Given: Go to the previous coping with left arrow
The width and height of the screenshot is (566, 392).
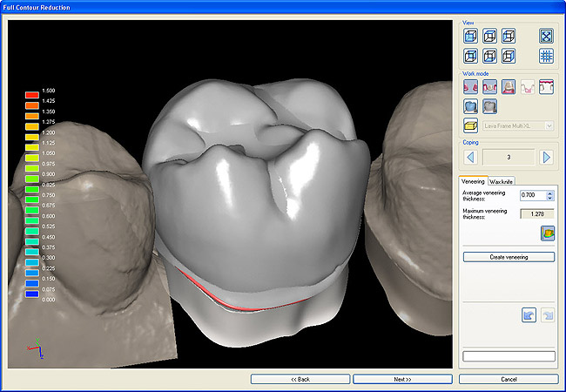Looking at the screenshot, I should [x=471, y=157].
